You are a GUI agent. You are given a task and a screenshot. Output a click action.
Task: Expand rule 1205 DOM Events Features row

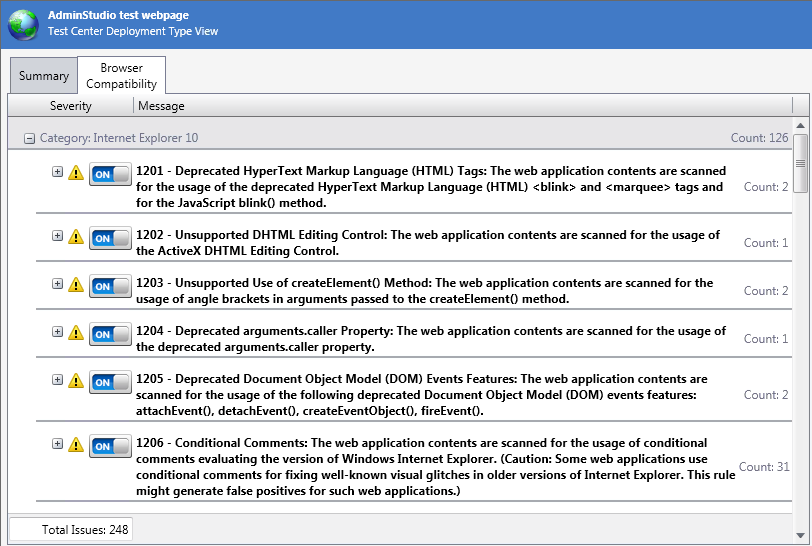coord(57,380)
